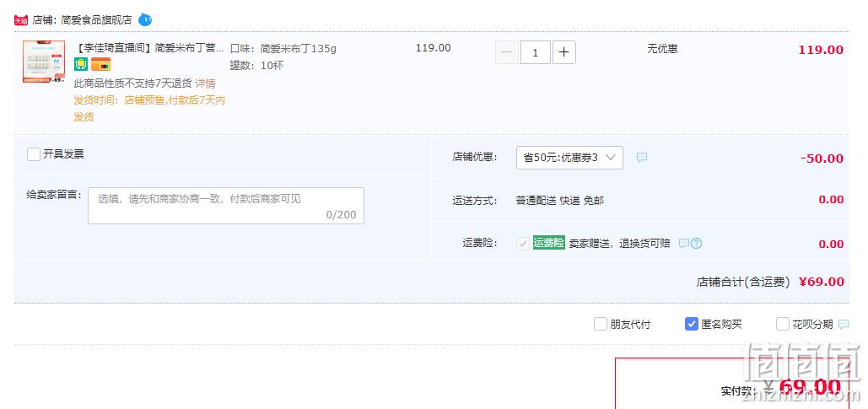Click the 普通配送 快递 免邮 shipping text
The height and width of the screenshot is (409, 868).
(559, 201)
